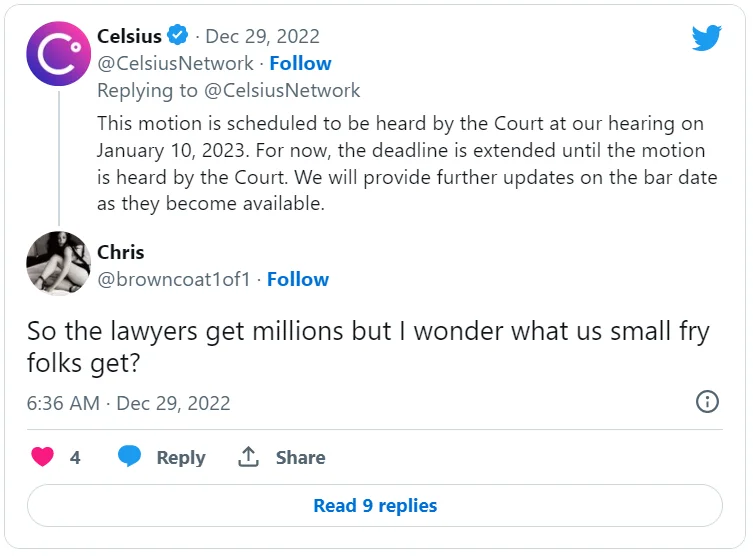The height and width of the screenshot is (556, 753).
Task: Click the like count number 4
Action: click(75, 457)
